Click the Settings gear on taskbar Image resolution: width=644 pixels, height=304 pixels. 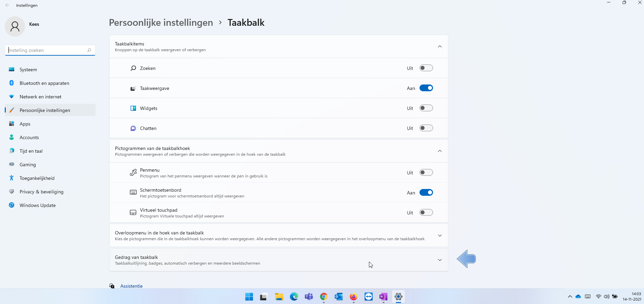[398, 297]
